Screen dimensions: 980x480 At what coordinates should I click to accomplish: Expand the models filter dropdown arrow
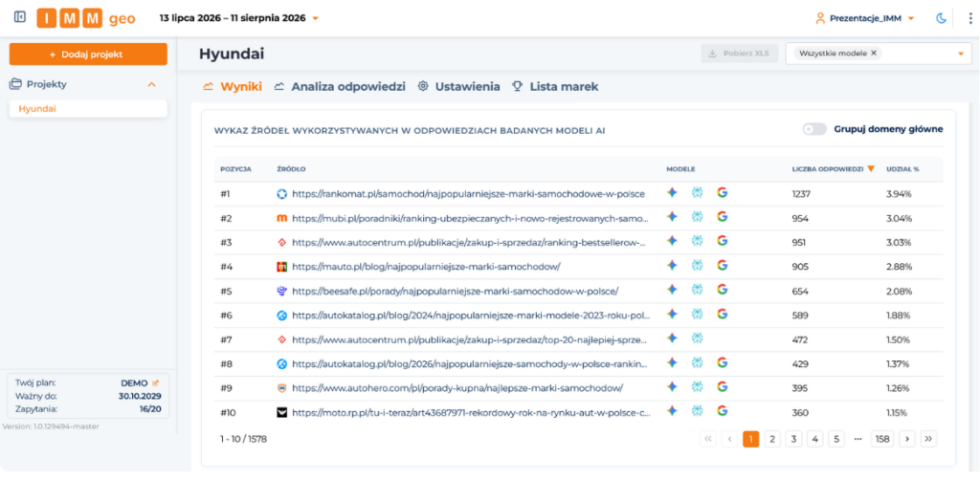pyautogui.click(x=961, y=54)
